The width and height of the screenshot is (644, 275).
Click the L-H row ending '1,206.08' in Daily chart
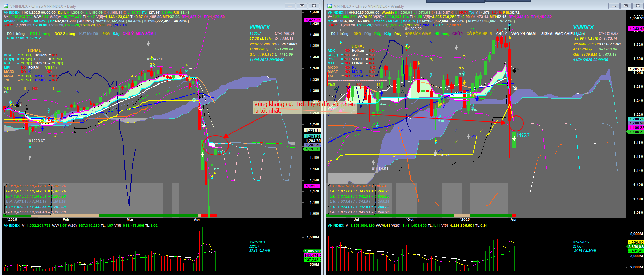[36, 207]
